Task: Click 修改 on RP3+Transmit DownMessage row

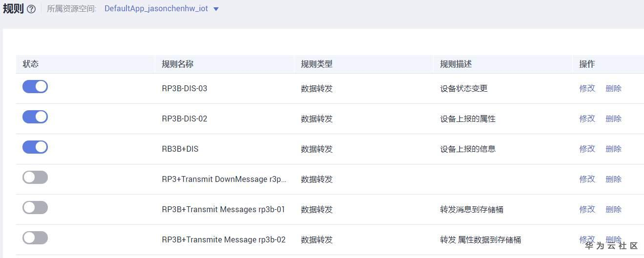Action: point(587,179)
